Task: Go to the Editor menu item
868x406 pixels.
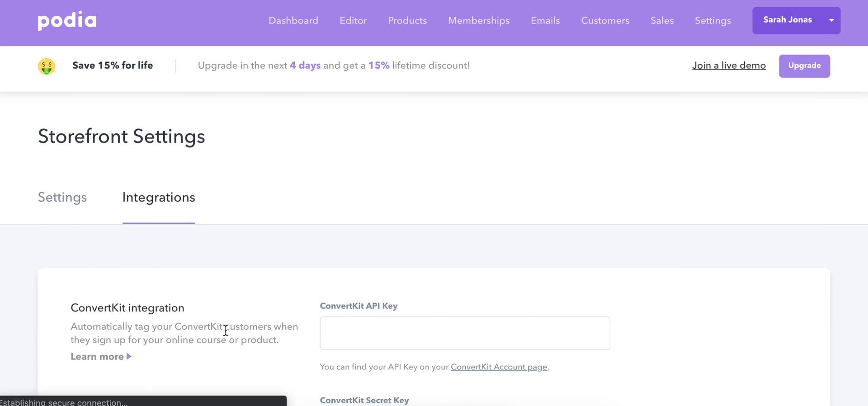Action: click(353, 21)
